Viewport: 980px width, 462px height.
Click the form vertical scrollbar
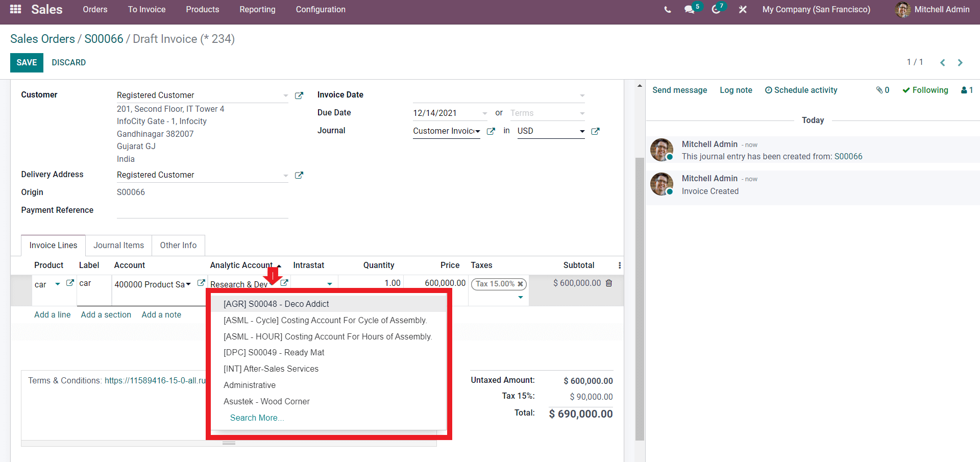640,299
